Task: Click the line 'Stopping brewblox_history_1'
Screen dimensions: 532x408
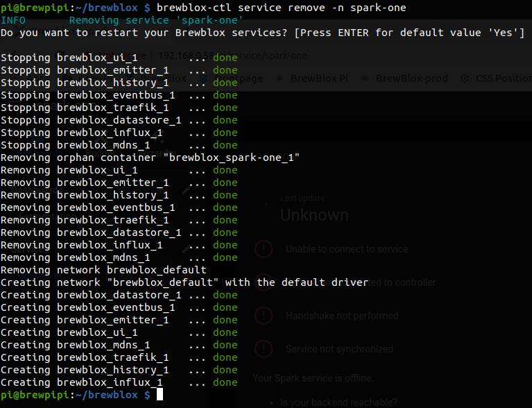Action: tap(119, 83)
